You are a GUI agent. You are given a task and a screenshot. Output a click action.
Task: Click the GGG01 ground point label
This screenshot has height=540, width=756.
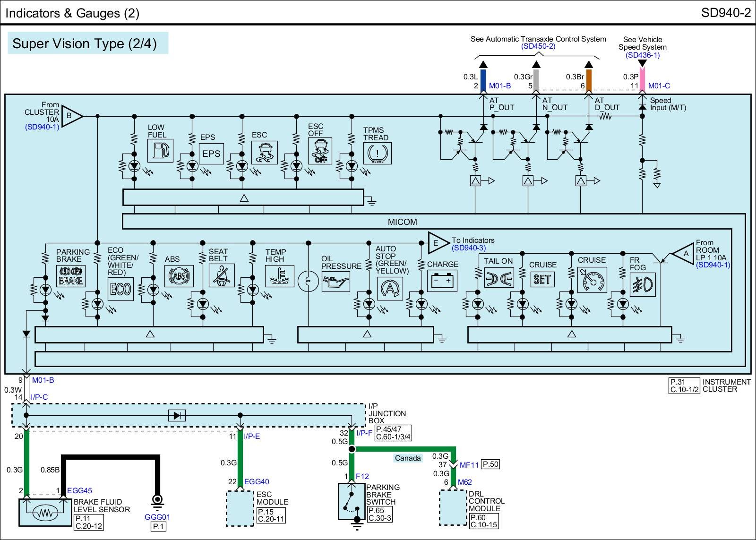click(x=157, y=517)
